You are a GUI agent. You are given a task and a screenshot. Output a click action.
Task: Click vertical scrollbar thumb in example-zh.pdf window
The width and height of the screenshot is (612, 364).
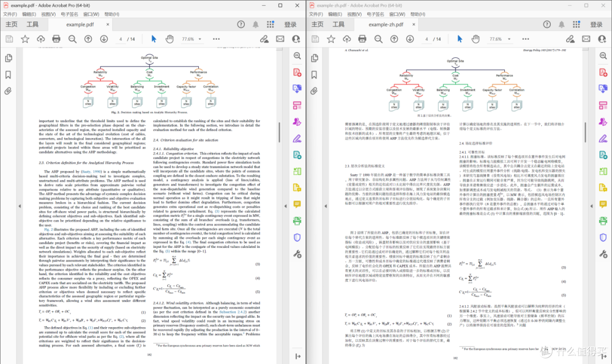click(x=585, y=132)
